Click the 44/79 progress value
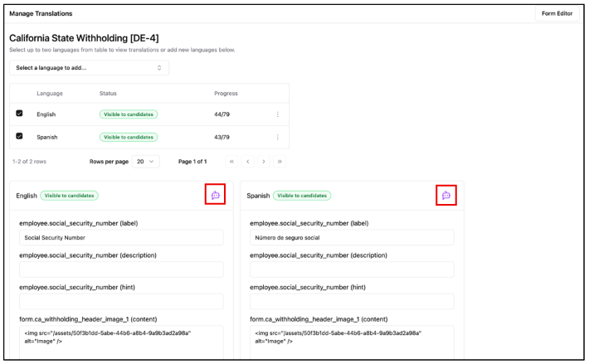The width and height of the screenshot is (589, 364). point(221,114)
